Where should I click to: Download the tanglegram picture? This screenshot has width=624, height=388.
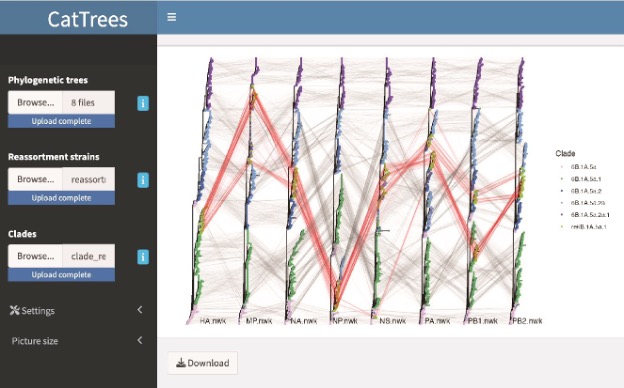[203, 363]
